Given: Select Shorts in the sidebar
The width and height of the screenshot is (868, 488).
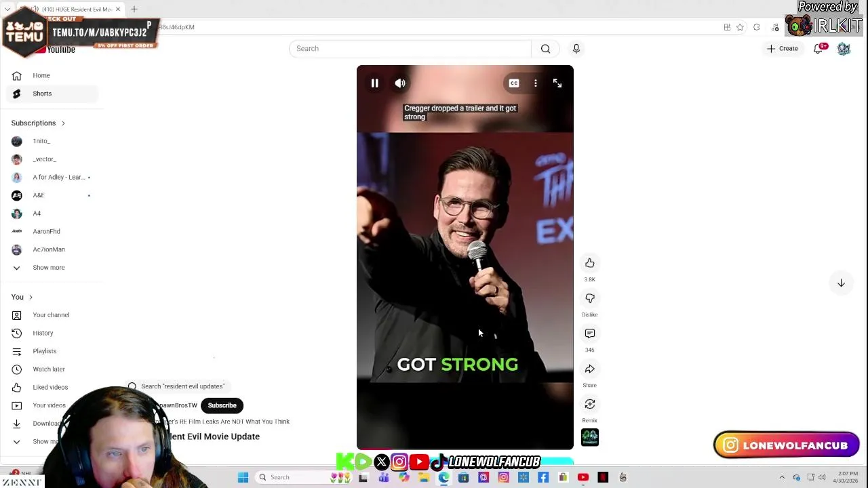Looking at the screenshot, I should pyautogui.click(x=52, y=94).
